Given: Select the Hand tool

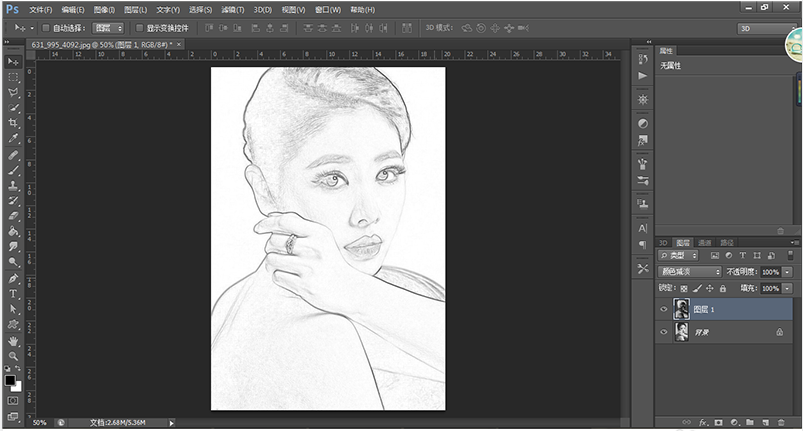Looking at the screenshot, I should click(13, 340).
